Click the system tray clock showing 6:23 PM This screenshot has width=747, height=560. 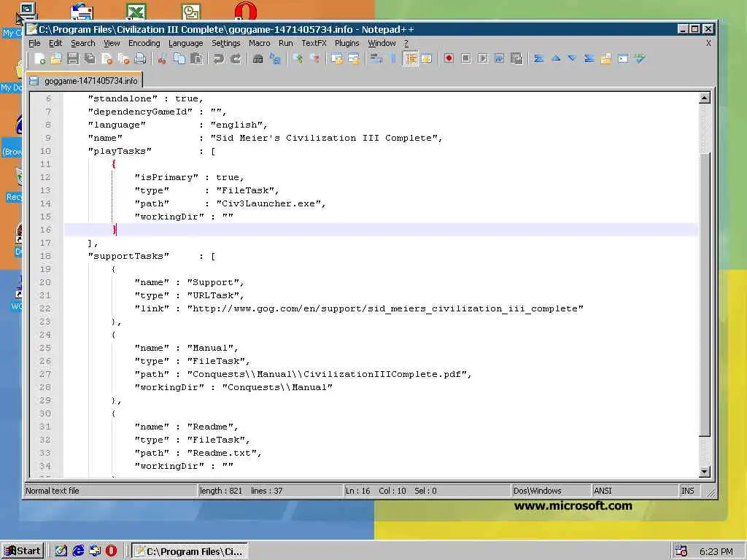pos(716,551)
